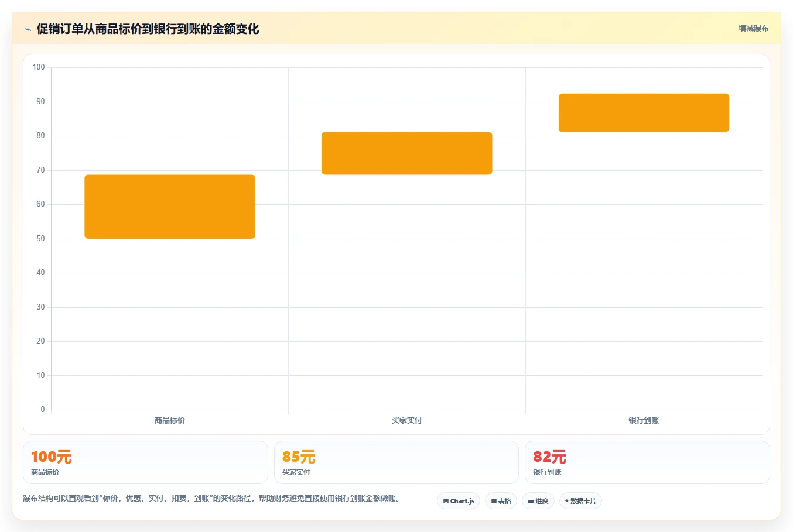Image resolution: width=793 pixels, height=532 pixels.
Task: Click the 买家实付 x-axis label
Action: tap(407, 420)
